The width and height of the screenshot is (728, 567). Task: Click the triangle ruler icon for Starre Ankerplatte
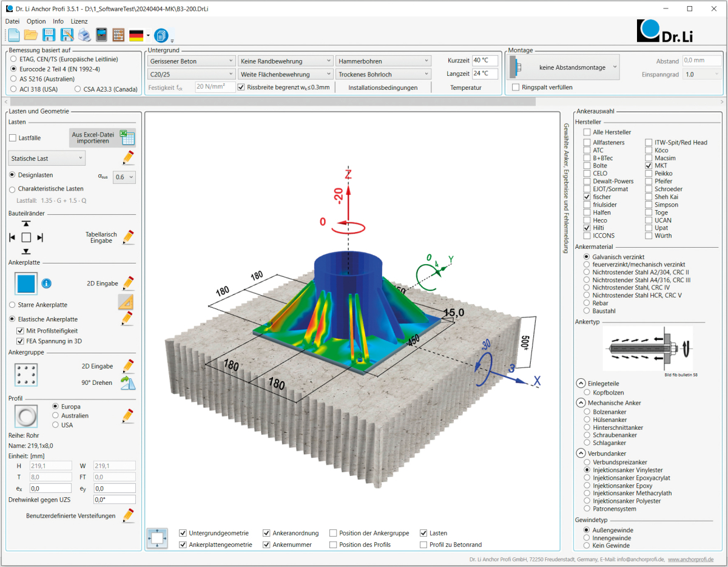point(126,302)
